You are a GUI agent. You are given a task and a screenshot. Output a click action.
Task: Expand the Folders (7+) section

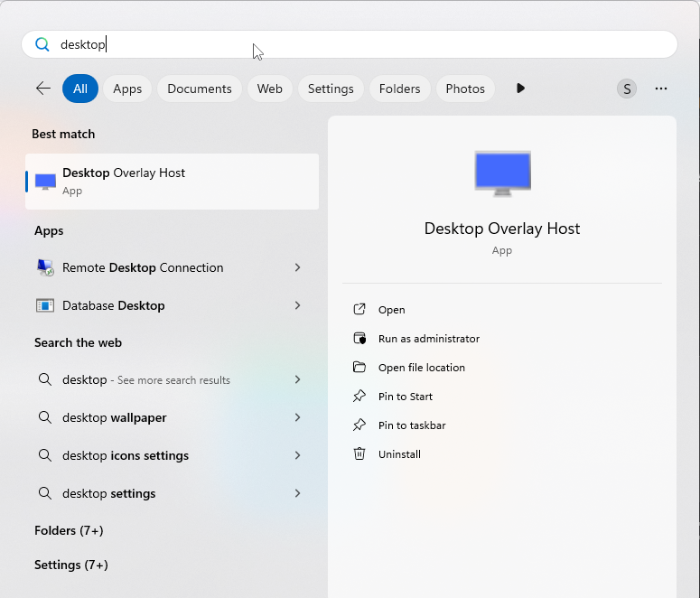[69, 530]
